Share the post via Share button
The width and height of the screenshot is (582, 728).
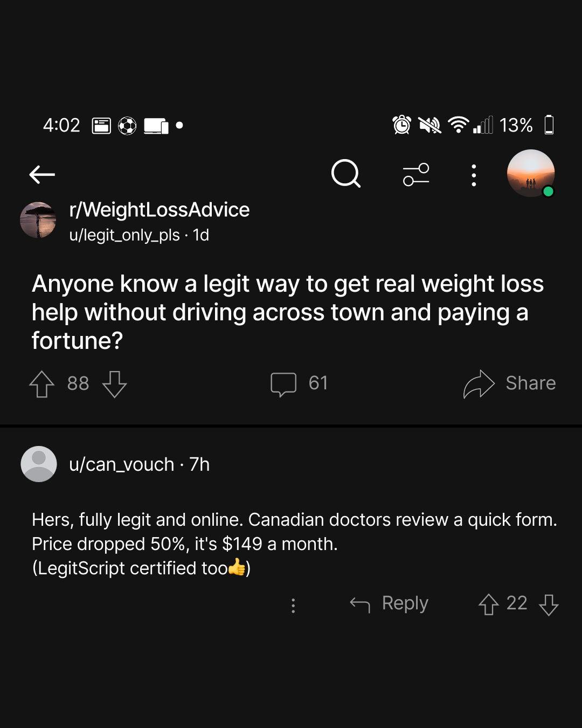tap(509, 383)
